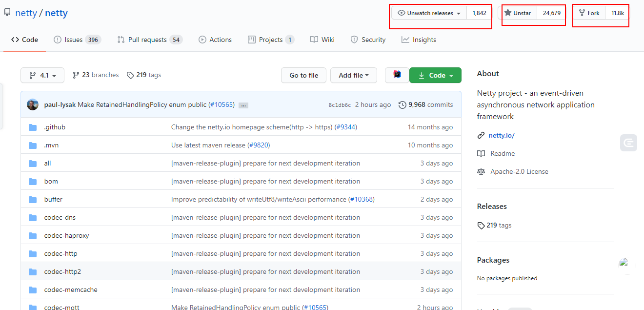This screenshot has height=310, width=644.
Task: View the 9,968 commits history
Action: (x=426, y=104)
